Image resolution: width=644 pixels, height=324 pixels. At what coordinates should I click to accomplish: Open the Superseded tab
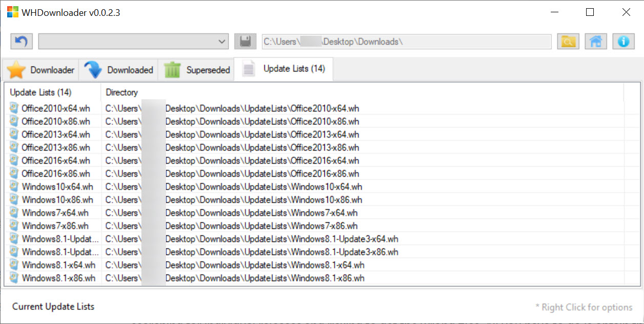(x=196, y=70)
